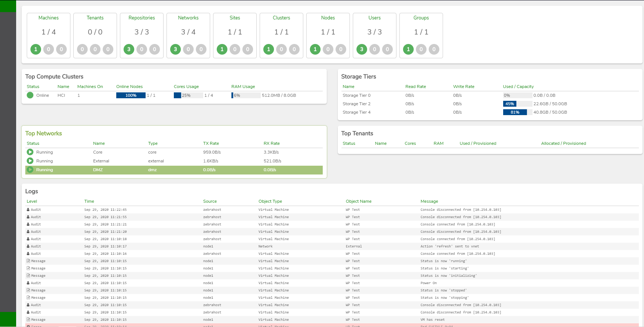Click the 100% Online Nodes progress bar
Viewport: 644px width, 327px height.
click(131, 95)
